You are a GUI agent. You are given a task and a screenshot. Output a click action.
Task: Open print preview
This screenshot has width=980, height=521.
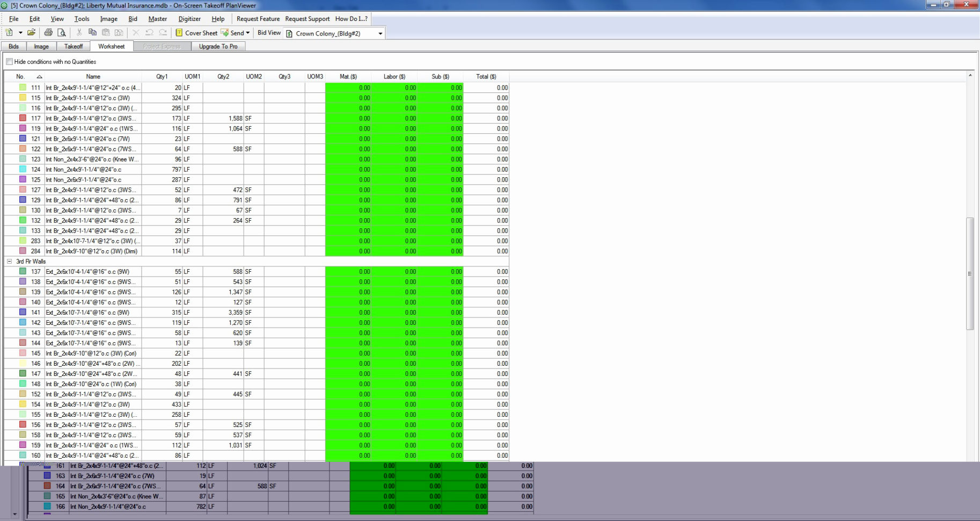point(62,32)
